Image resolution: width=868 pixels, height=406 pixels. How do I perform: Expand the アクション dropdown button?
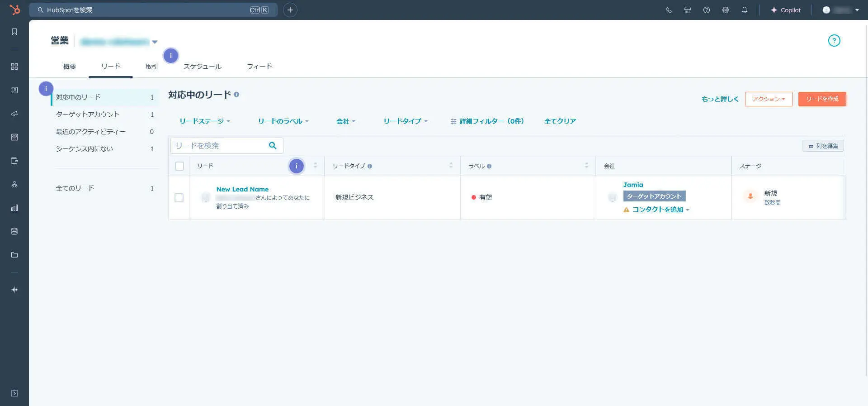click(769, 99)
